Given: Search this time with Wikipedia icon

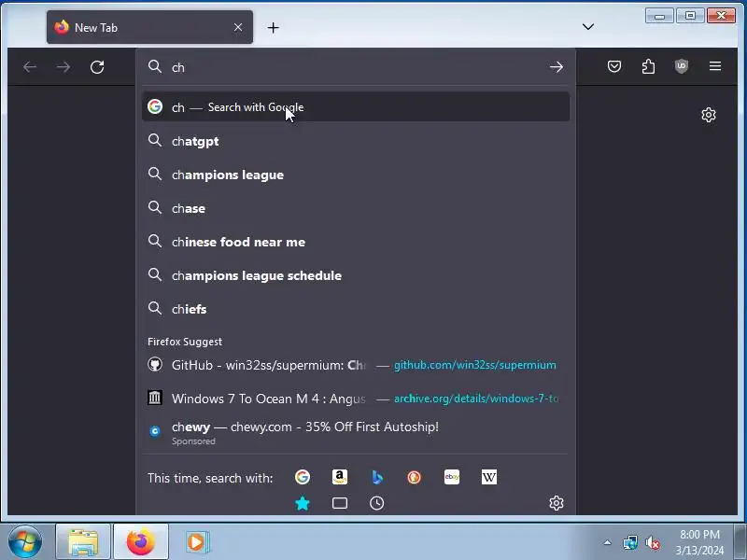Looking at the screenshot, I should (x=488, y=477).
